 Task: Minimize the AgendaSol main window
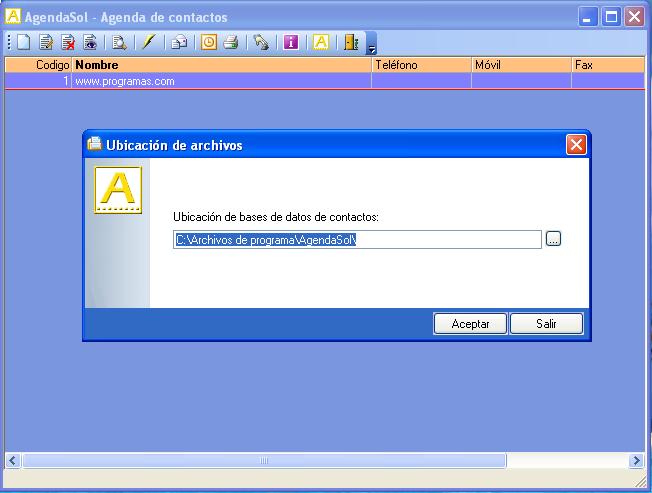(588, 17)
